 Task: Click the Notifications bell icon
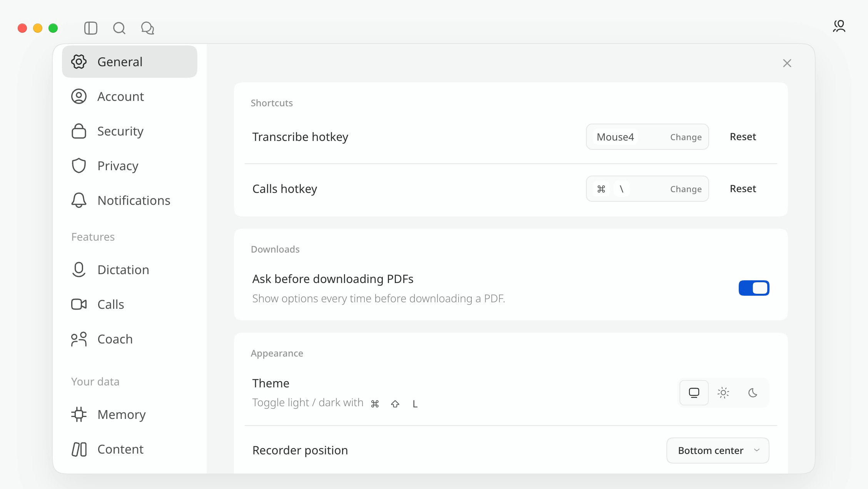(x=79, y=200)
